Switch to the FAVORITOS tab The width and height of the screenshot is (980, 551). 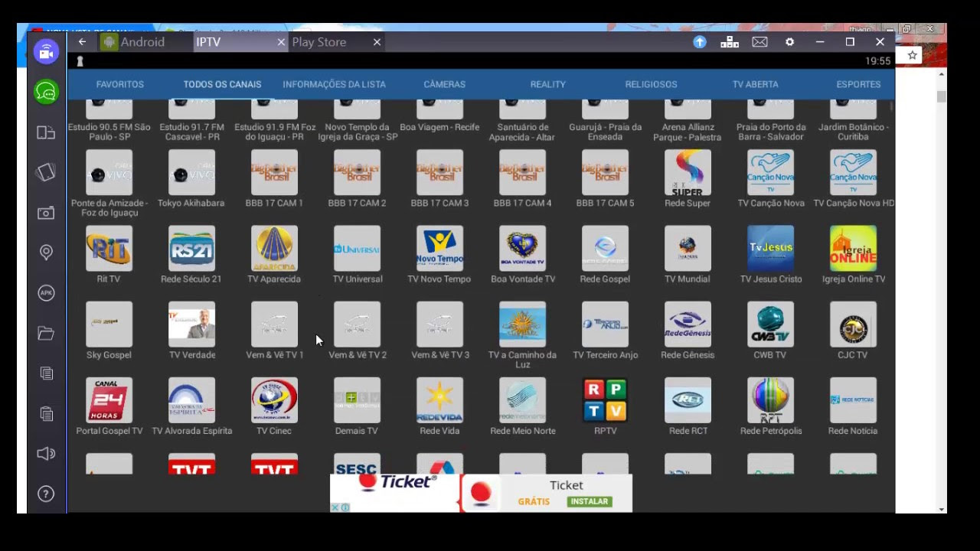(x=120, y=84)
